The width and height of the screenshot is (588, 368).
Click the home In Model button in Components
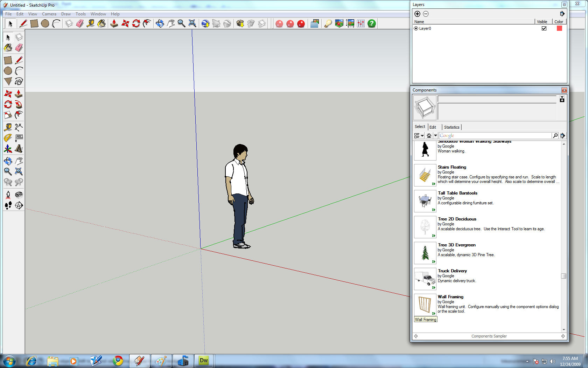tap(429, 136)
